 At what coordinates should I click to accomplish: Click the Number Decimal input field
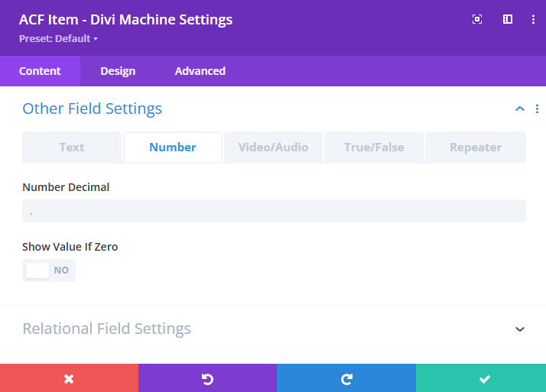tap(274, 211)
